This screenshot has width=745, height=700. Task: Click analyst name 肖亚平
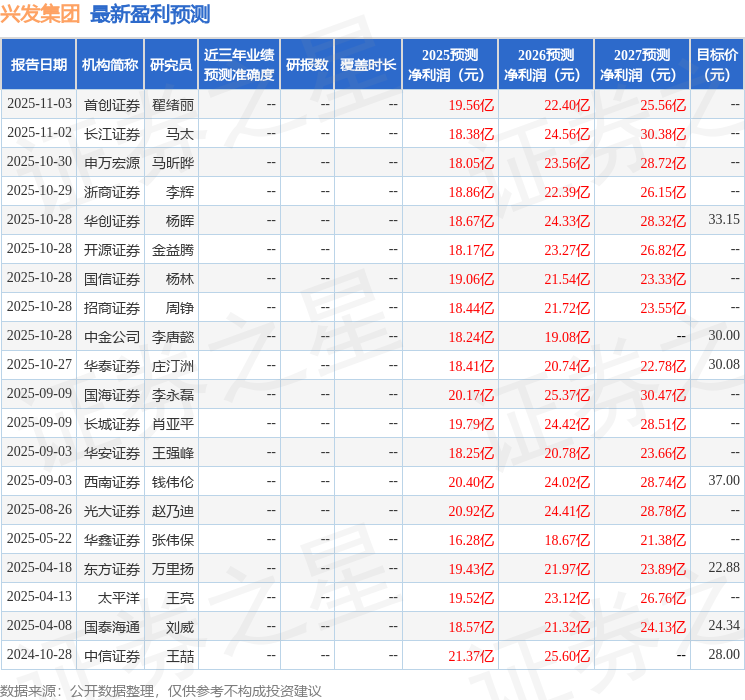point(173,424)
